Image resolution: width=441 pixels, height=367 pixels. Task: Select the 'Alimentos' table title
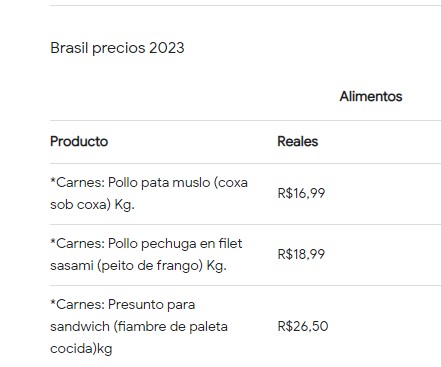[x=371, y=97]
